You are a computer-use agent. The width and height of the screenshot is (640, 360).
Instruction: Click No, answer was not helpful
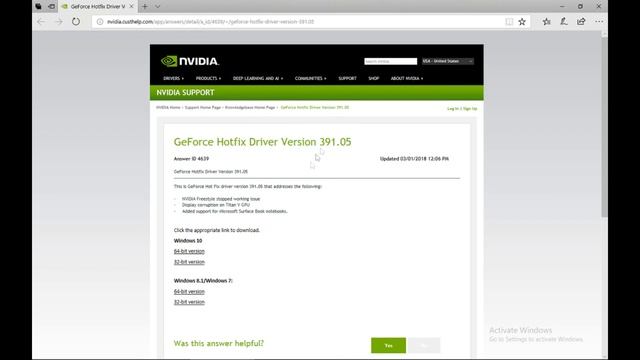[x=424, y=345]
